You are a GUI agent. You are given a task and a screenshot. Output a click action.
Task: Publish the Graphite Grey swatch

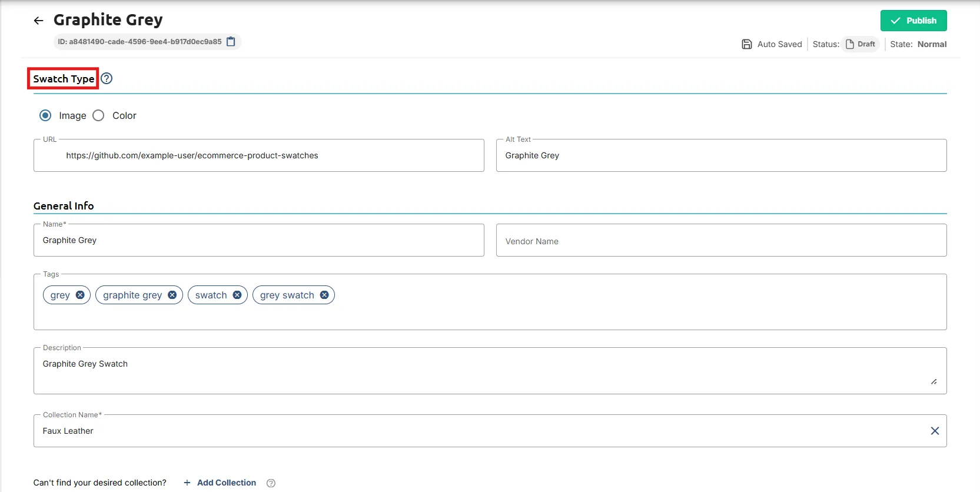(913, 21)
